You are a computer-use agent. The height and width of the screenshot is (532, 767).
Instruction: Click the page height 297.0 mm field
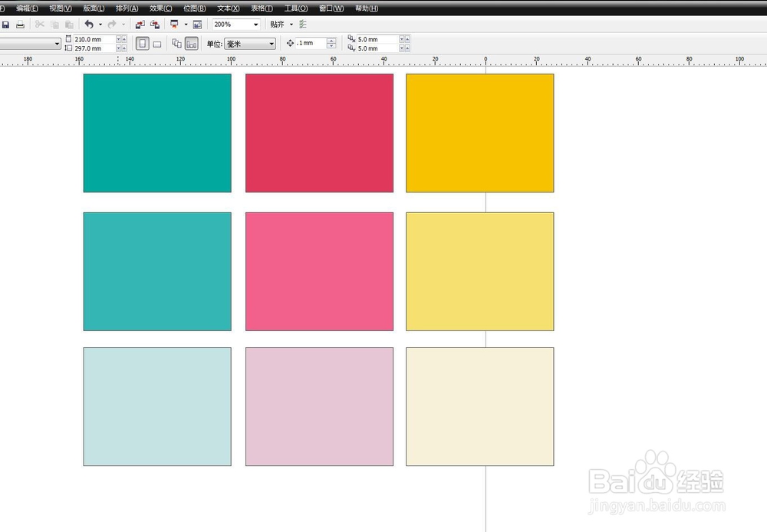click(94, 48)
